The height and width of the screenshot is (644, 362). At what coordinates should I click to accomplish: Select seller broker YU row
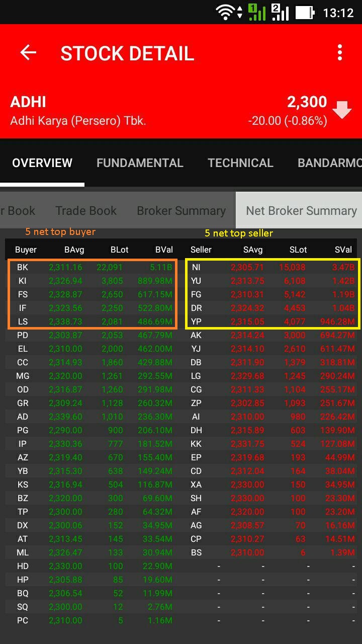pyautogui.click(x=273, y=281)
